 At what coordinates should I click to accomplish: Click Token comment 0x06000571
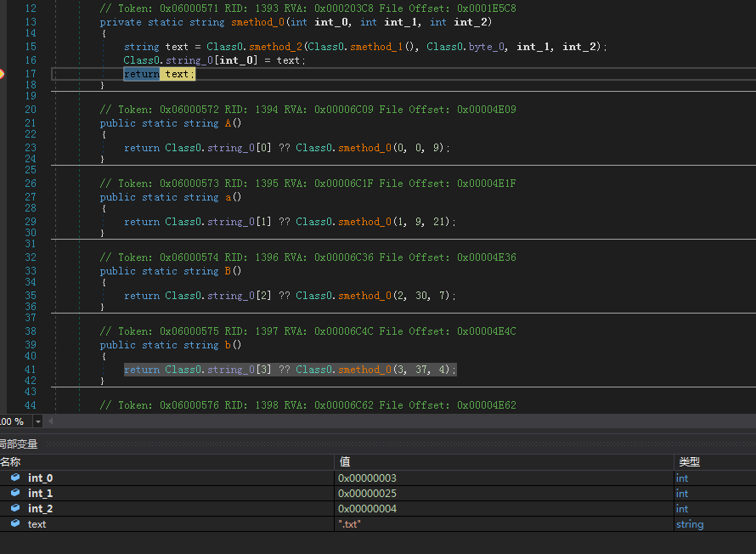(x=307, y=8)
